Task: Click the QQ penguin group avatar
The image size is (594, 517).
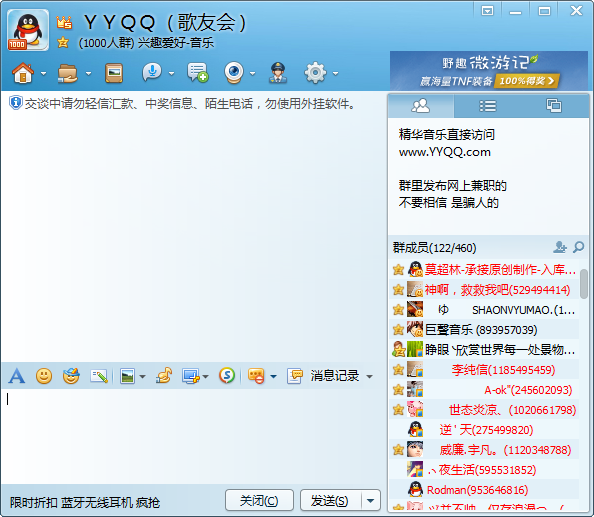Action: point(28,30)
